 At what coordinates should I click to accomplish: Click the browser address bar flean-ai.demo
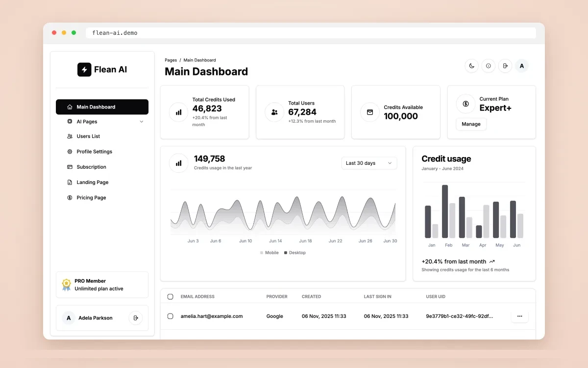click(x=311, y=33)
